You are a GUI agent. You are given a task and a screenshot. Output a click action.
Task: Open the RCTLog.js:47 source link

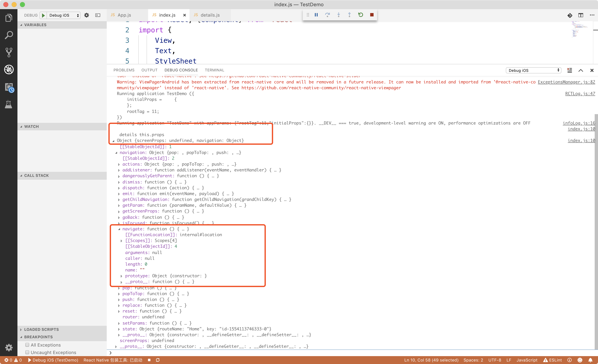(x=580, y=94)
